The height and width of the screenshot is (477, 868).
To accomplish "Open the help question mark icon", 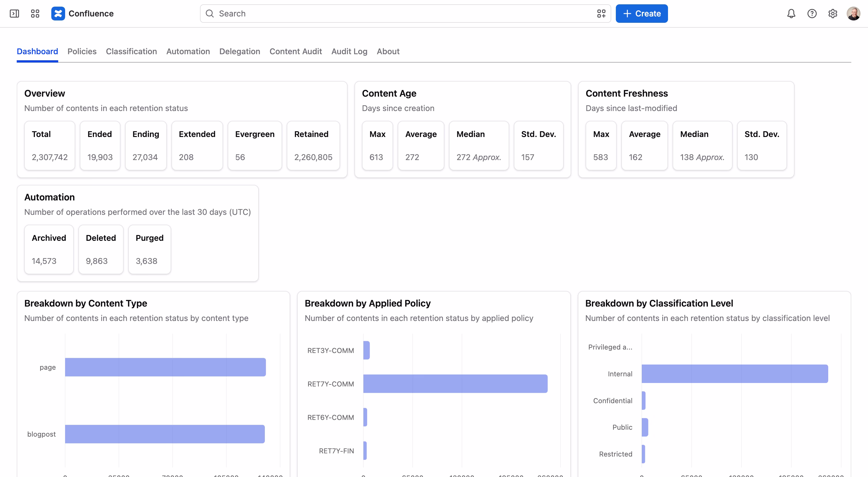I will (812, 14).
